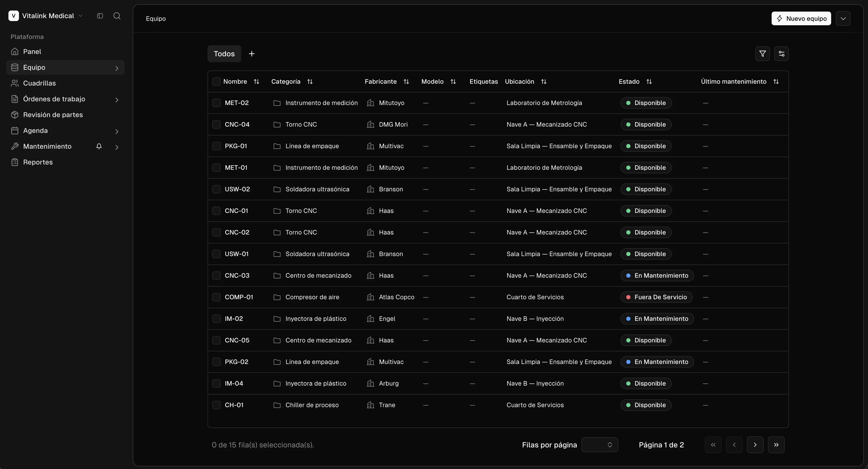Click the Cuadrillas people icon
The width and height of the screenshot is (868, 469).
click(14, 83)
